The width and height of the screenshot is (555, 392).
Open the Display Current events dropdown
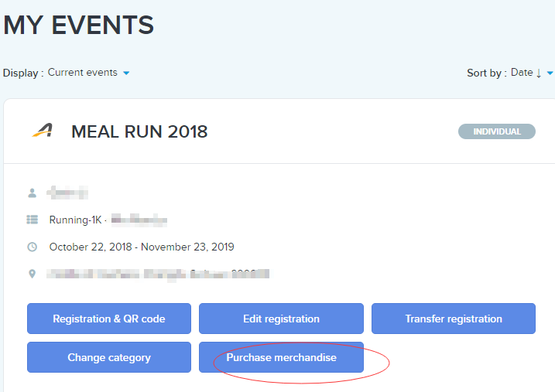88,73
